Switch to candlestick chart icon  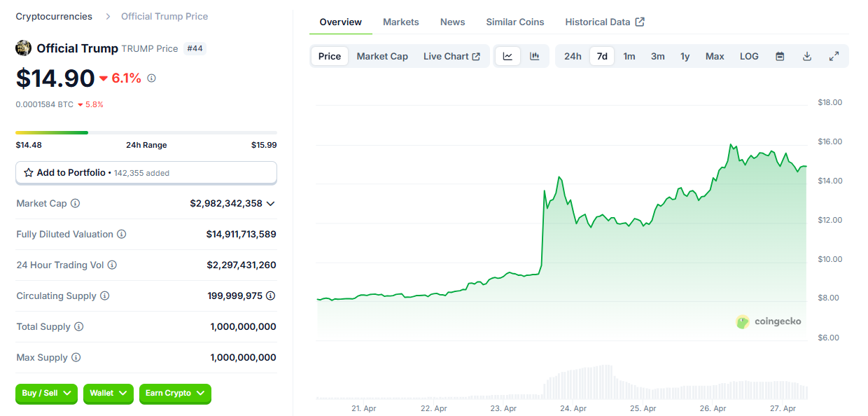point(535,56)
